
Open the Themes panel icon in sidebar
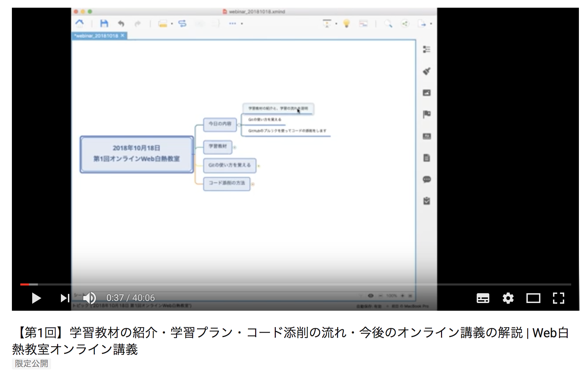point(427,136)
